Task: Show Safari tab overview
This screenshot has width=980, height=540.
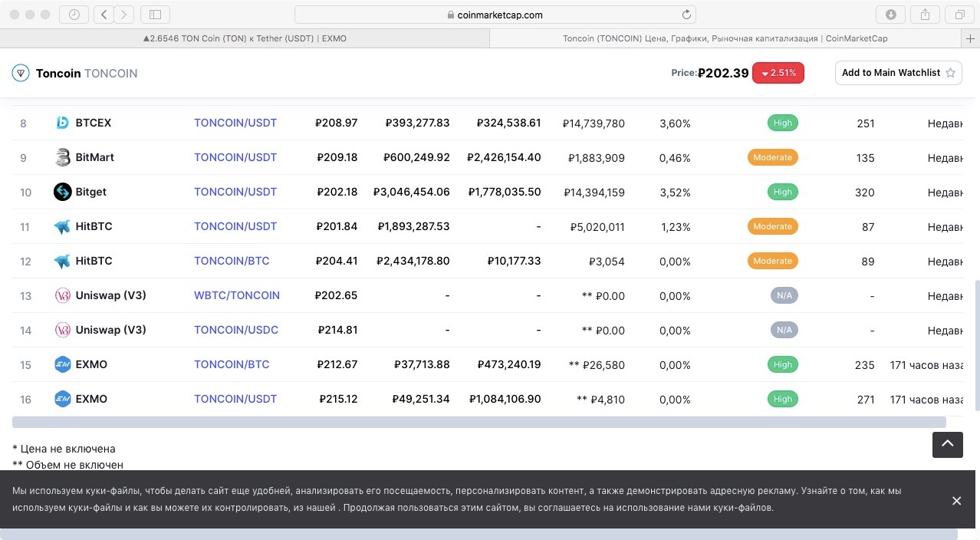Action: pyautogui.click(x=960, y=15)
